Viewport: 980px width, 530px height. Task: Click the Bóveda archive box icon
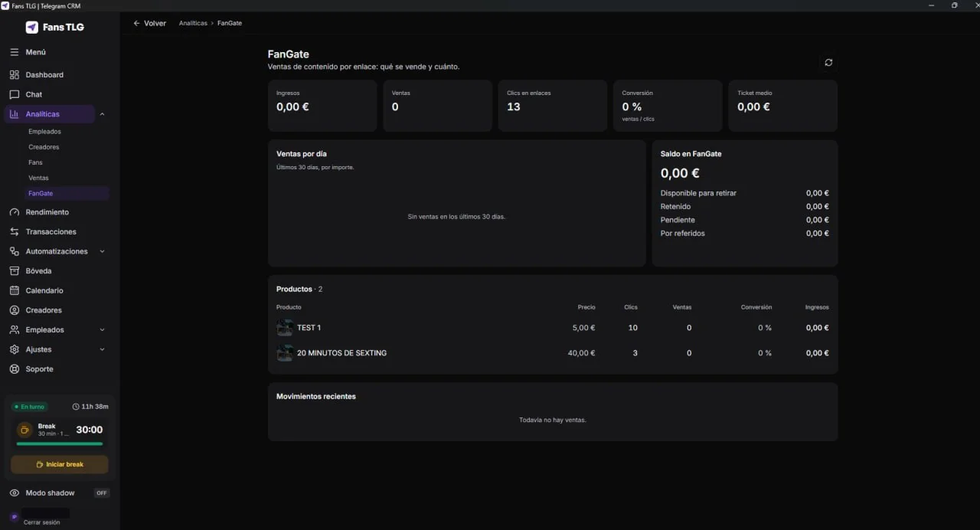coord(15,271)
